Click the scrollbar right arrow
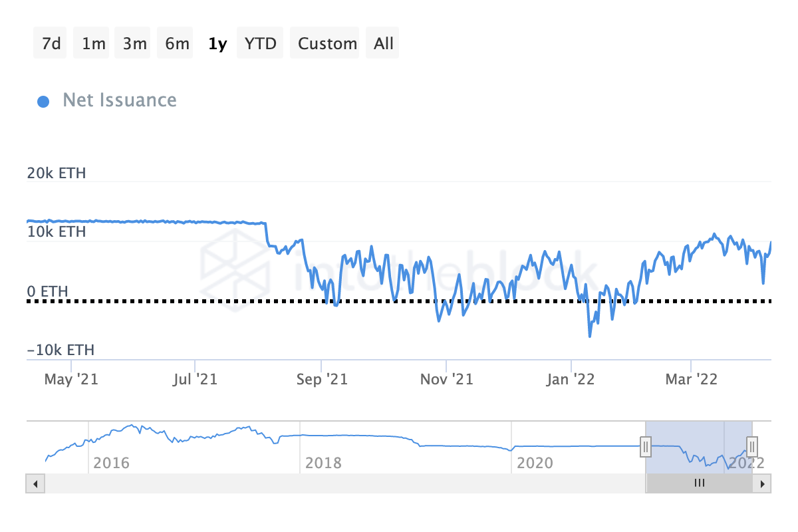This screenshot has width=798, height=532. click(762, 483)
